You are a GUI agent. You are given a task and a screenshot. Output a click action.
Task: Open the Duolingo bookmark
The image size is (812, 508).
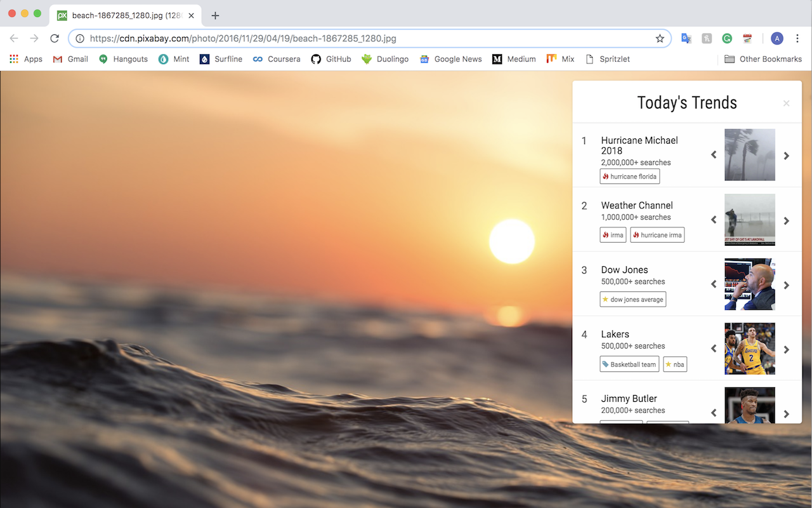coord(385,59)
